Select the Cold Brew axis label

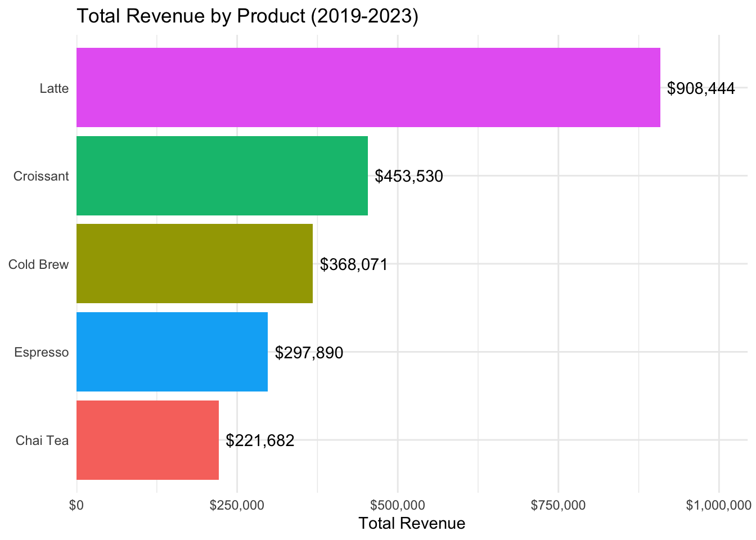coord(38,264)
